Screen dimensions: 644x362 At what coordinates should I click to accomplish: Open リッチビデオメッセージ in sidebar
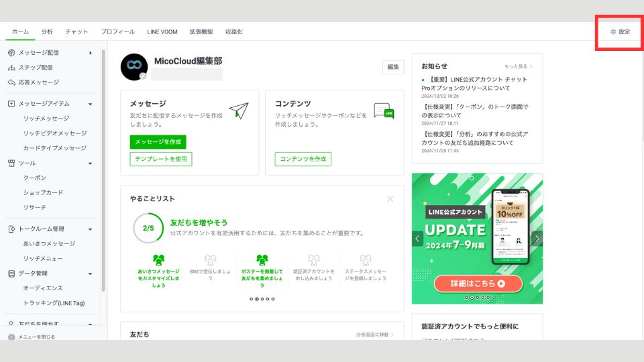pos(55,133)
